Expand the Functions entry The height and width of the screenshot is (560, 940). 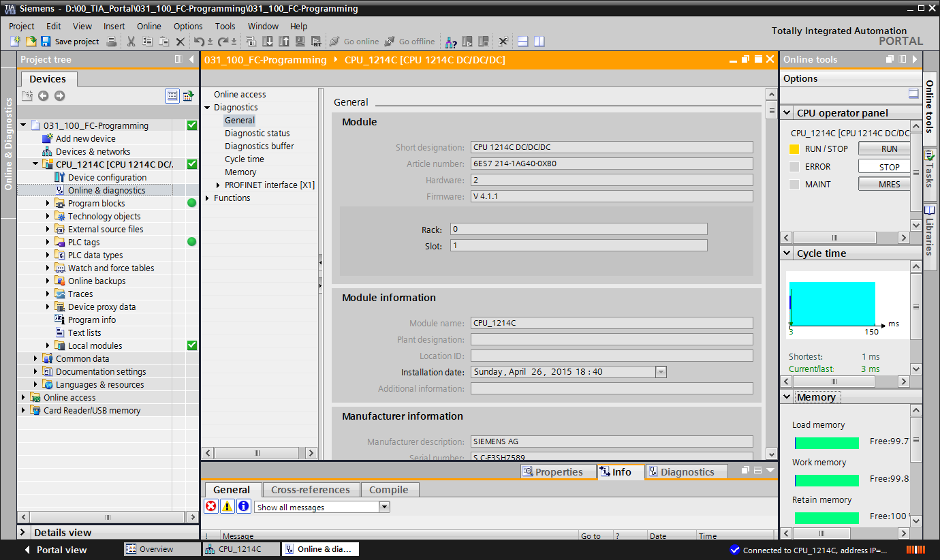pyautogui.click(x=207, y=198)
